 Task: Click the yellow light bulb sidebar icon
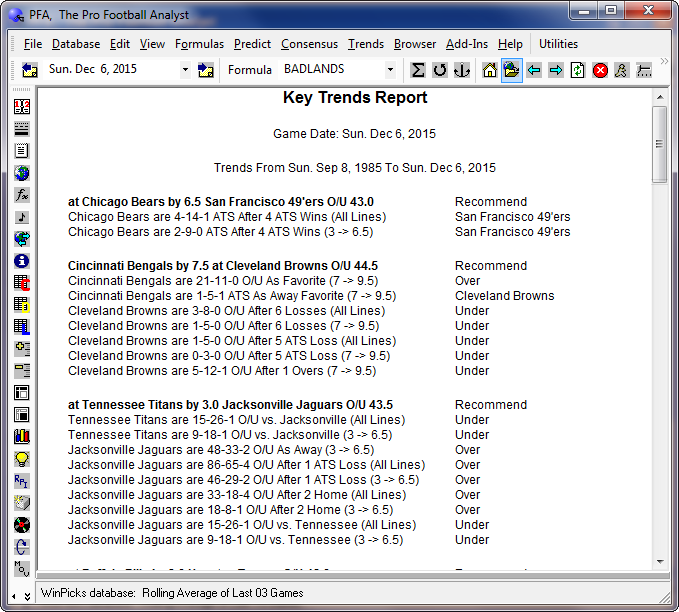point(22,459)
